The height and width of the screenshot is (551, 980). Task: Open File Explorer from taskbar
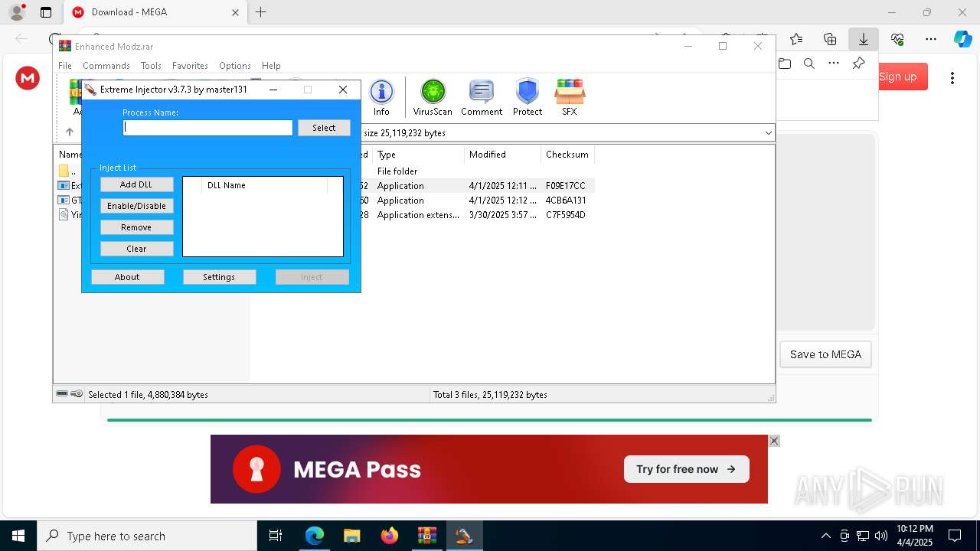pos(352,536)
